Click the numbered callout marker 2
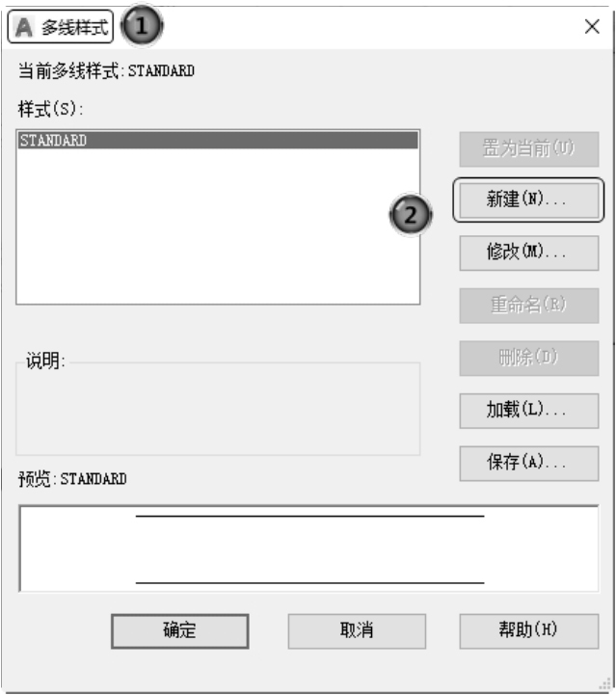The height and width of the screenshot is (695, 616). 411,215
